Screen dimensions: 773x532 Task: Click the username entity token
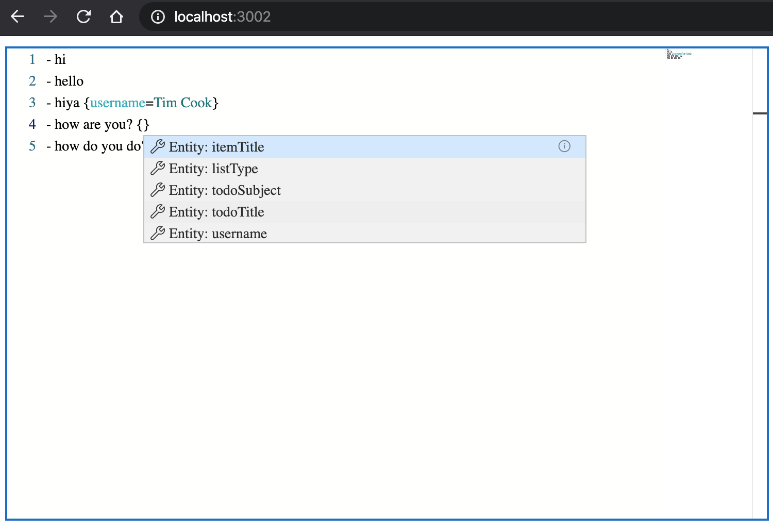(117, 103)
